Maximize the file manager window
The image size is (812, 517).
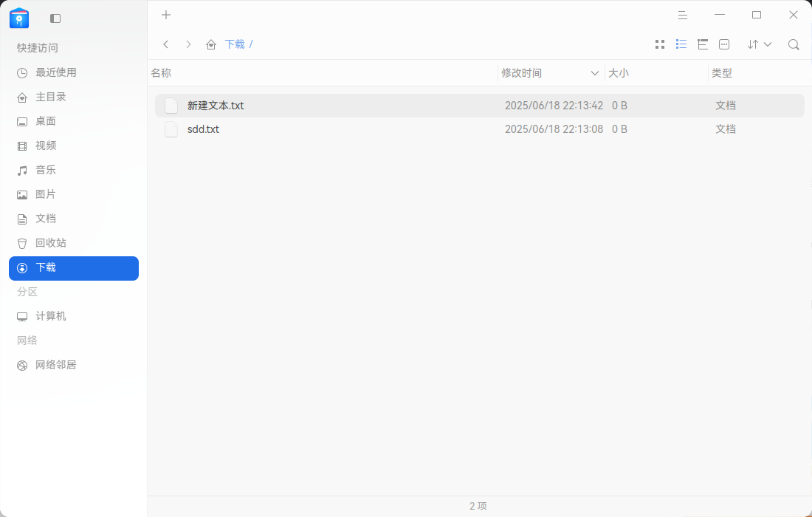coord(757,15)
